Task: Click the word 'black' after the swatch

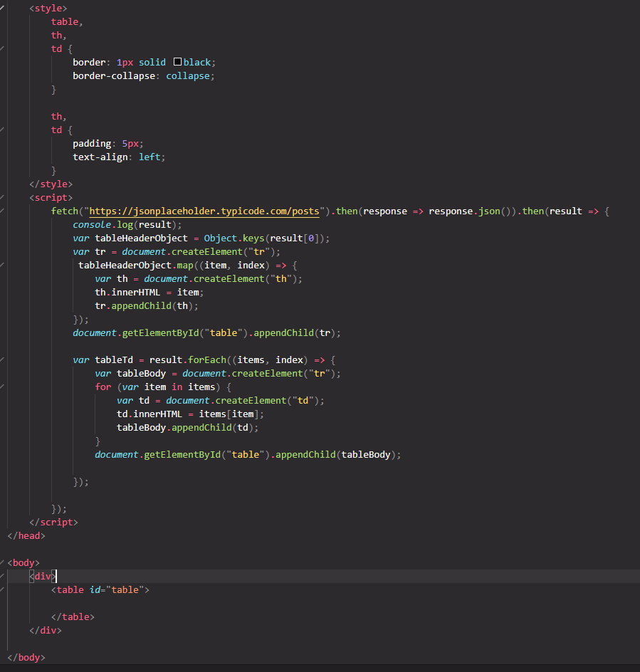Action: click(x=197, y=62)
